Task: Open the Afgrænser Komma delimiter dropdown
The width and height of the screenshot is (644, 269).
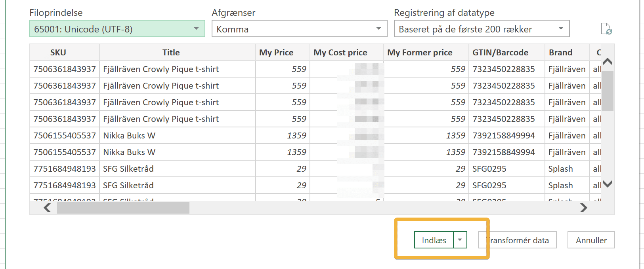Action: [299, 29]
